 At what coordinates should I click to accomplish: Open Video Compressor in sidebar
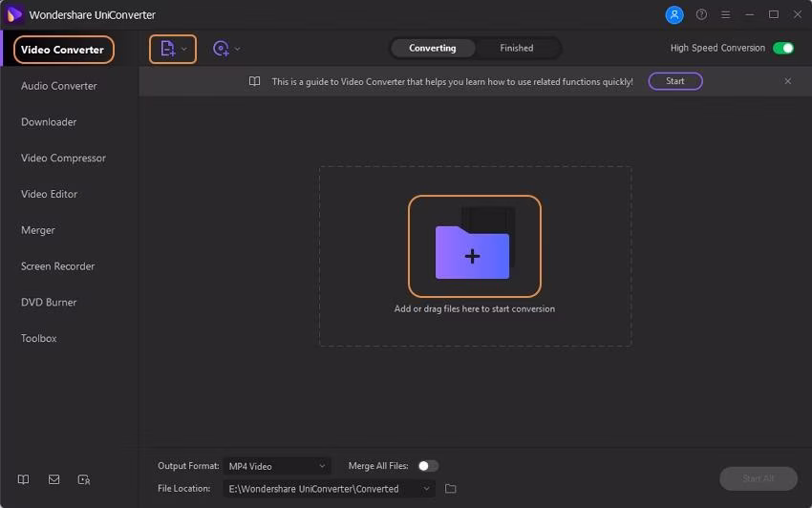coord(63,158)
